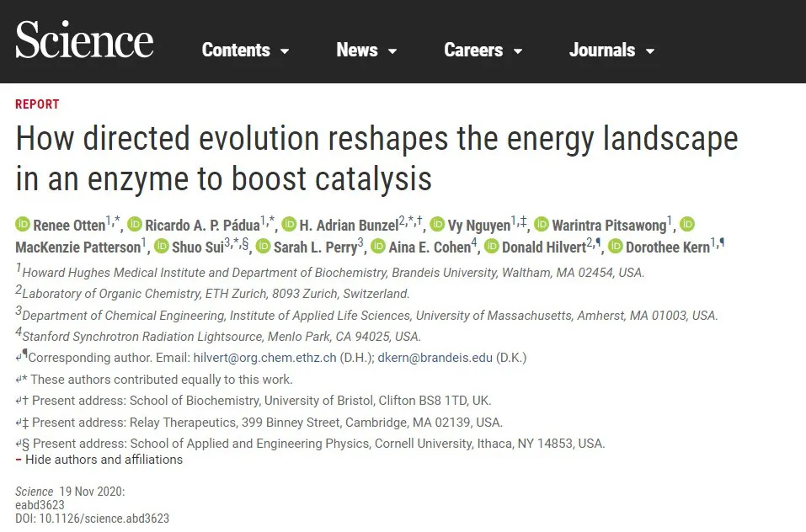Click return arrow before Relay Therapeutics address

coord(19,423)
